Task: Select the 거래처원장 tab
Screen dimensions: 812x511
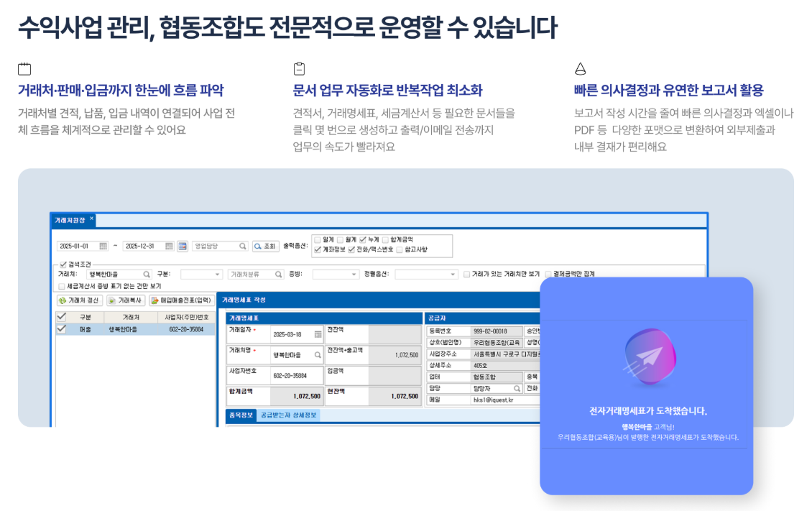Action: click(68, 221)
